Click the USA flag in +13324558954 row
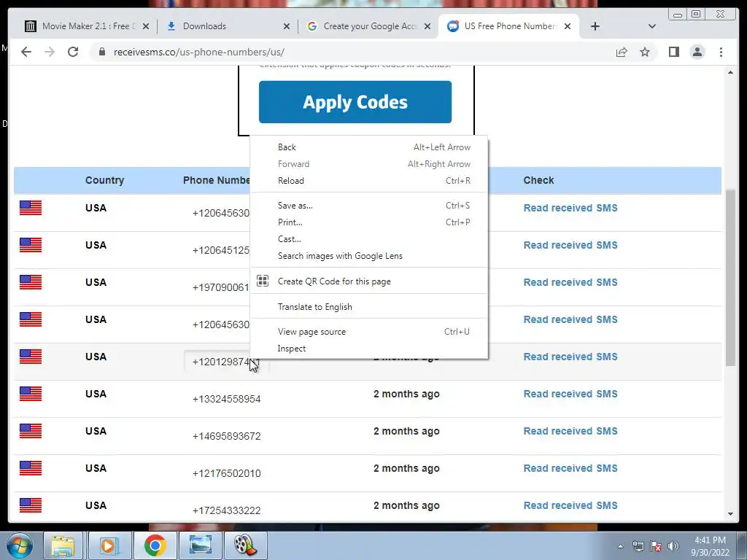 tap(31, 394)
